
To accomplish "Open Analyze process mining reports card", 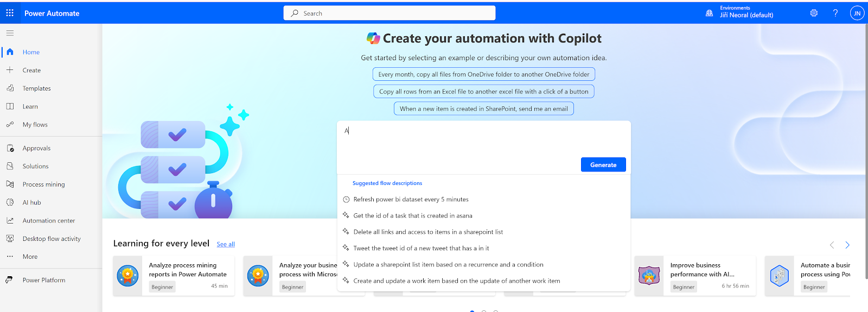I will coord(174,276).
